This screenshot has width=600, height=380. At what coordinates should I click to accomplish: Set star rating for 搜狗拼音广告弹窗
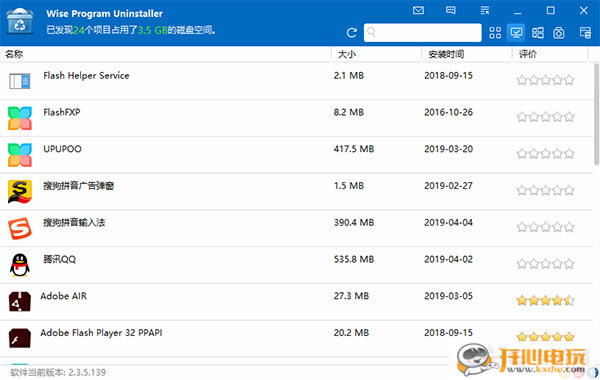click(x=545, y=190)
